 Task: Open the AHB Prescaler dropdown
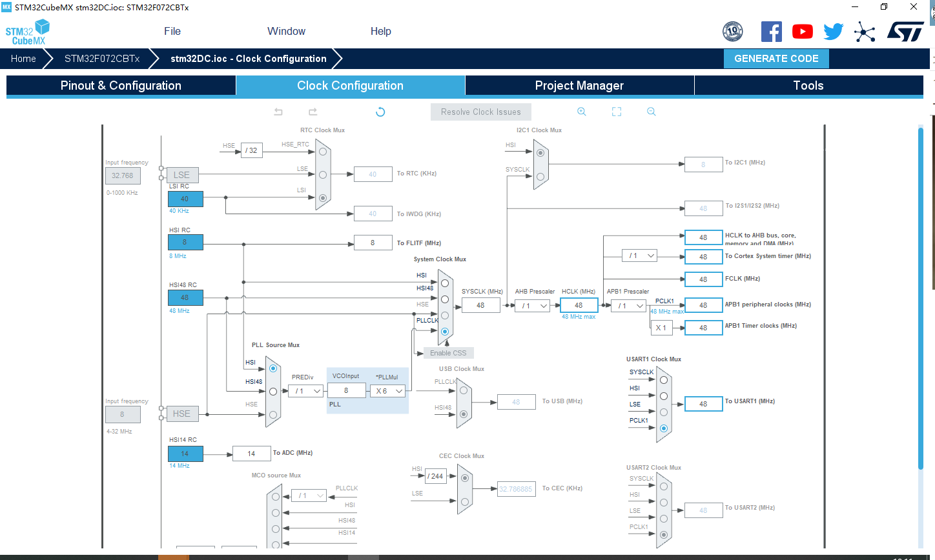click(x=533, y=306)
